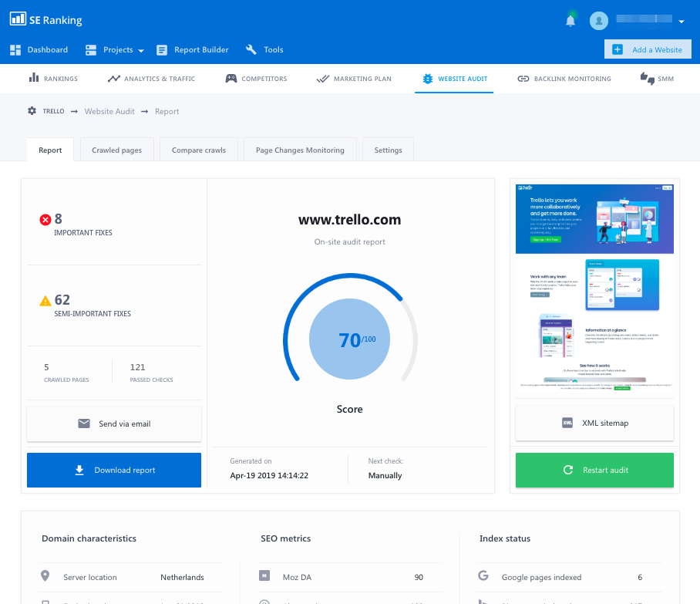Open the SMM section

[x=665, y=79]
